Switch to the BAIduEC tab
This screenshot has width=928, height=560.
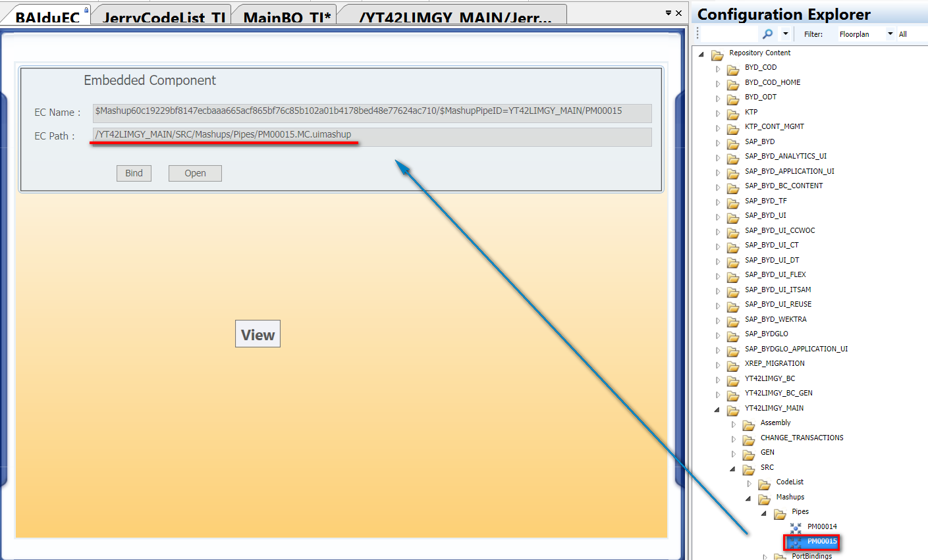click(47, 17)
